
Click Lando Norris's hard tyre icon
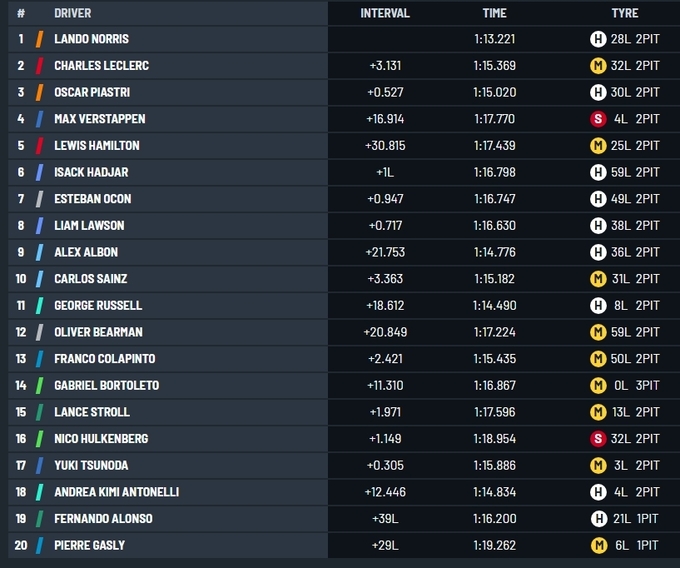tap(598, 39)
